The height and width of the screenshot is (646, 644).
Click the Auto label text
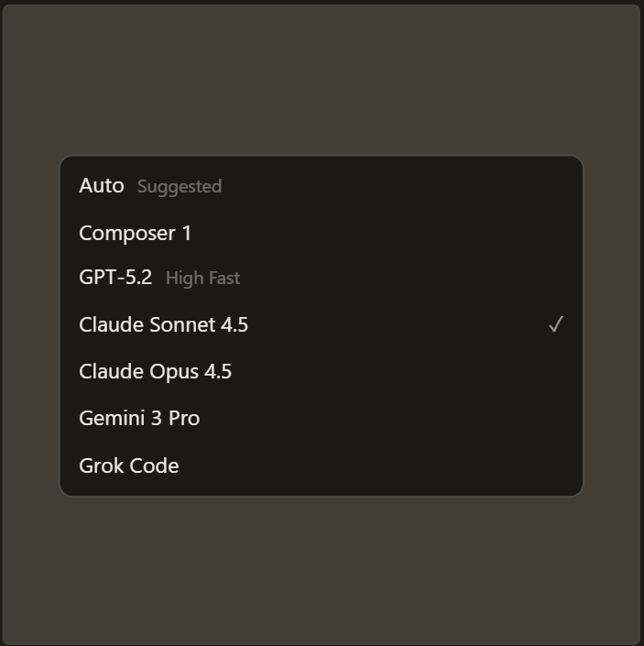coord(102,186)
